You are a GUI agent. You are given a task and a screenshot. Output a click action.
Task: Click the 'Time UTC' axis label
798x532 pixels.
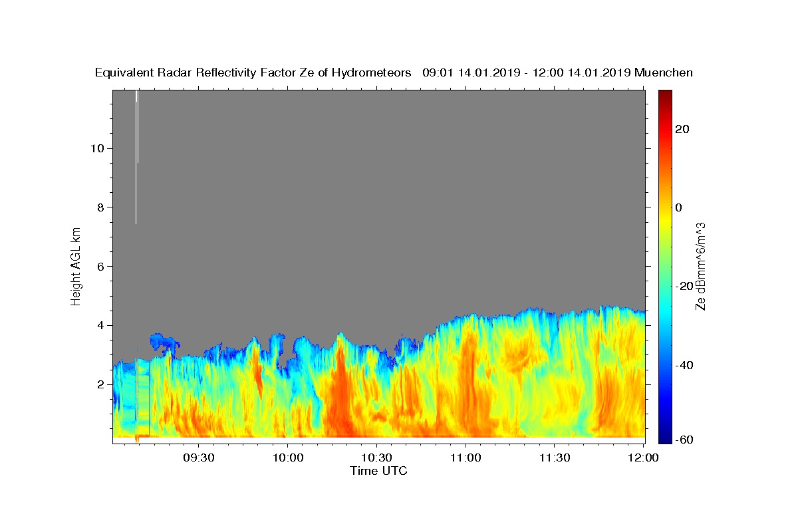pos(378,471)
